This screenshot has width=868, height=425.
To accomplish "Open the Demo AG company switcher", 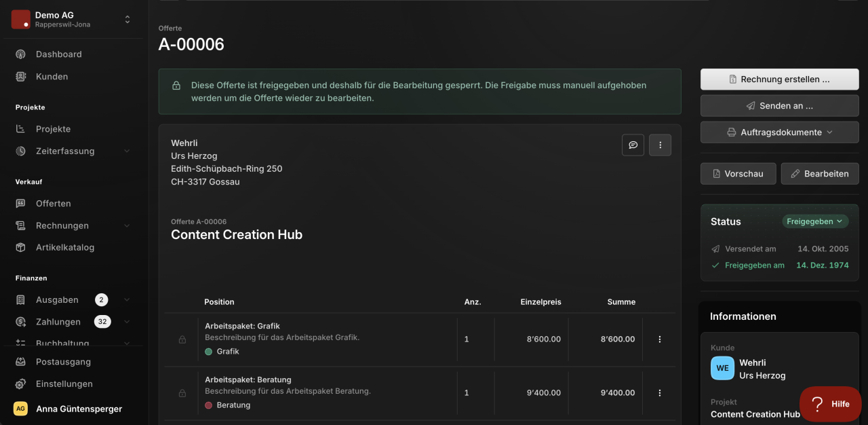I will click(x=73, y=20).
